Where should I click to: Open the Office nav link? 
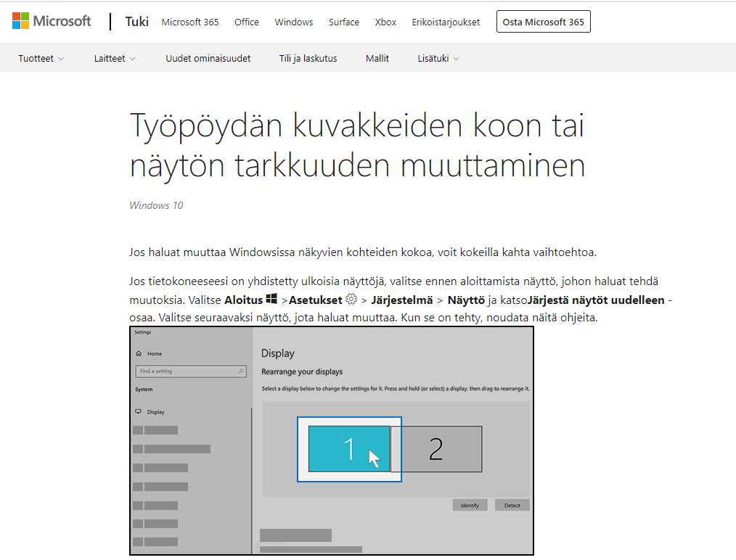247,22
